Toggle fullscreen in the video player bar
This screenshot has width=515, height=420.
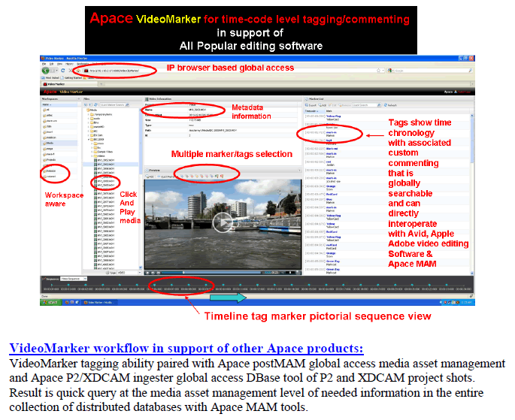tap(298, 272)
